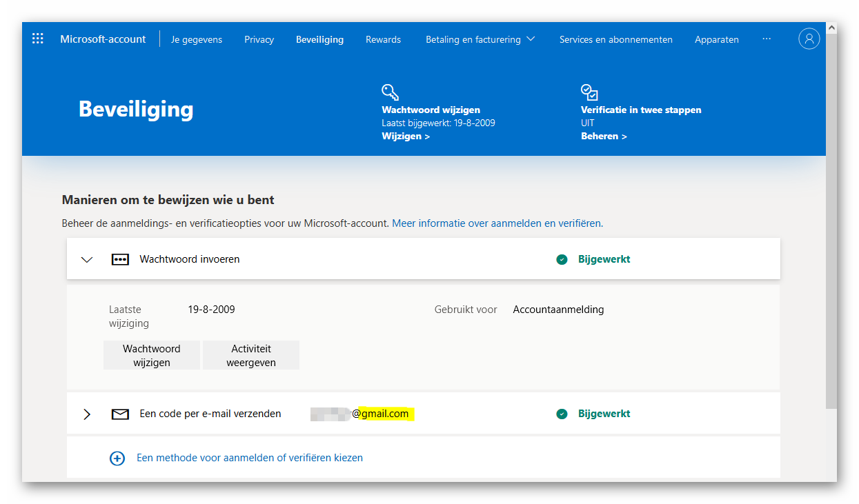Image resolution: width=859 pixels, height=504 pixels.
Task: Click the vertical scrollbar on the right
Action: 831,221
